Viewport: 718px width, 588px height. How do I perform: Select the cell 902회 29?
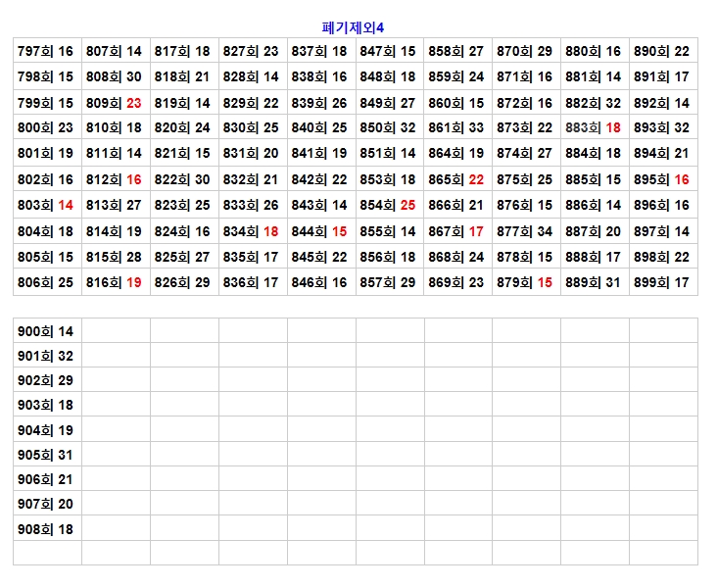coord(46,380)
